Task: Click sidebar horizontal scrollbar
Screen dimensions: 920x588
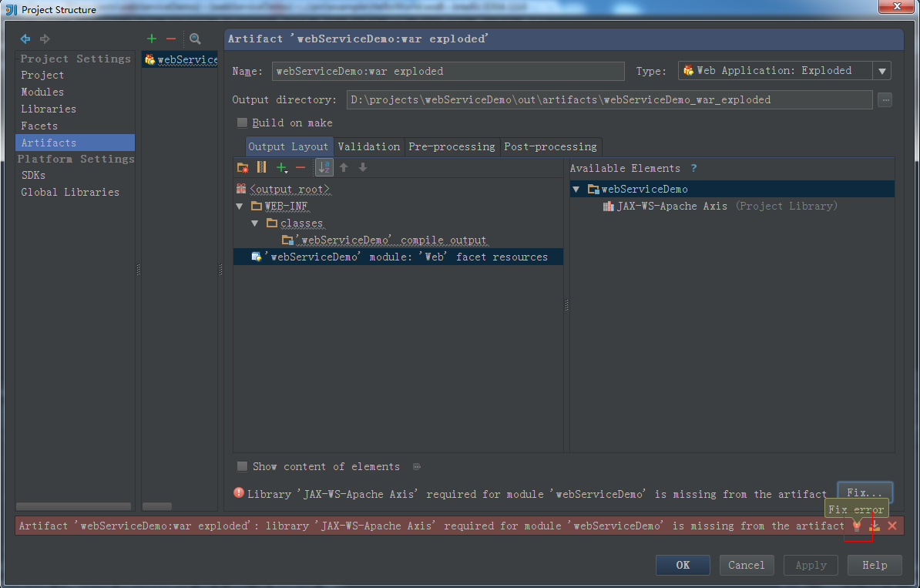Action: coord(73,506)
